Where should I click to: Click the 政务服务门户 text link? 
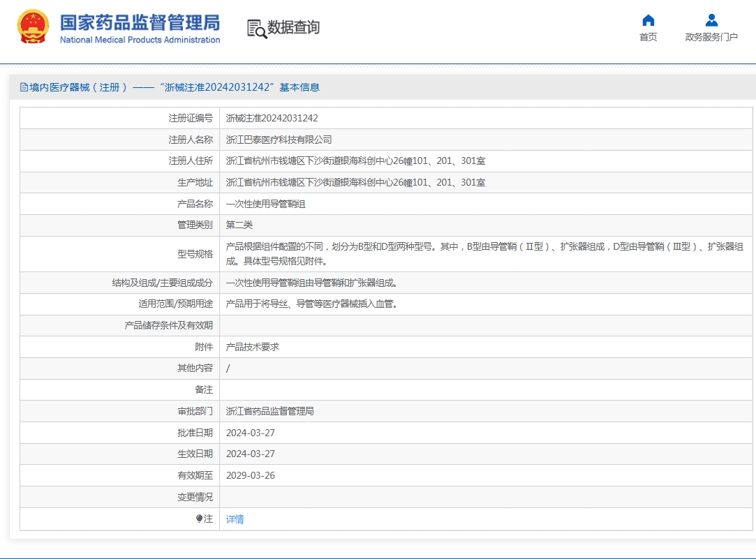coord(711,37)
